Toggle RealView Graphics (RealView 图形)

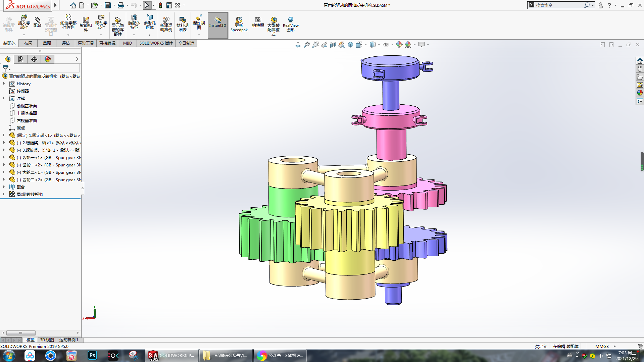click(x=291, y=24)
